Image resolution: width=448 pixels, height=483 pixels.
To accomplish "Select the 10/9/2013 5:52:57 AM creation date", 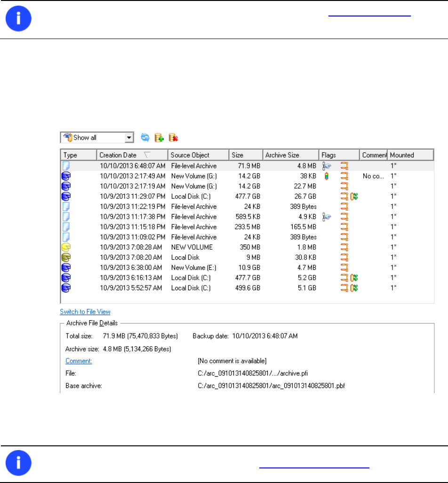I will pos(131,288).
